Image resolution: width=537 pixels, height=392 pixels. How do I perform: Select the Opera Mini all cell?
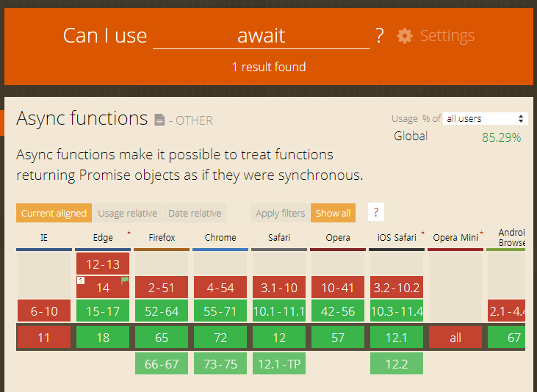(x=455, y=337)
